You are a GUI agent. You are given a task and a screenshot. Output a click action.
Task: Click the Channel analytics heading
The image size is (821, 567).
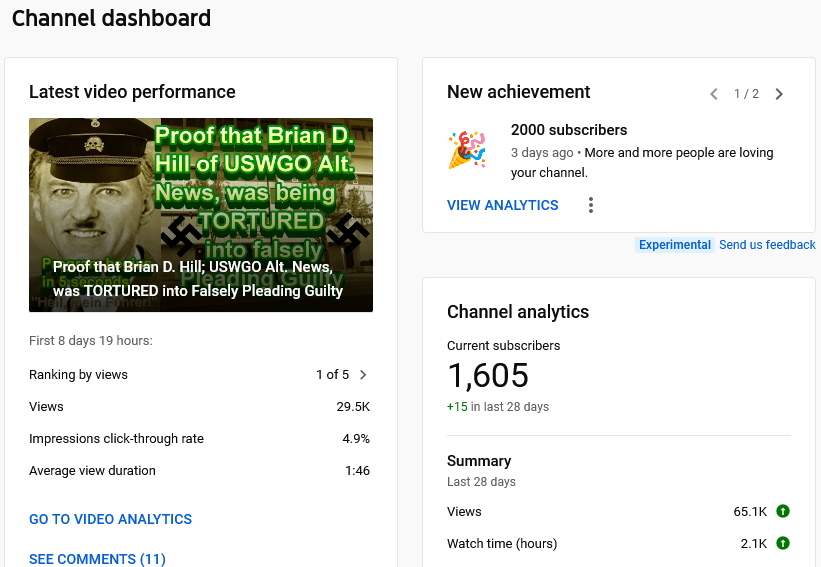point(518,312)
